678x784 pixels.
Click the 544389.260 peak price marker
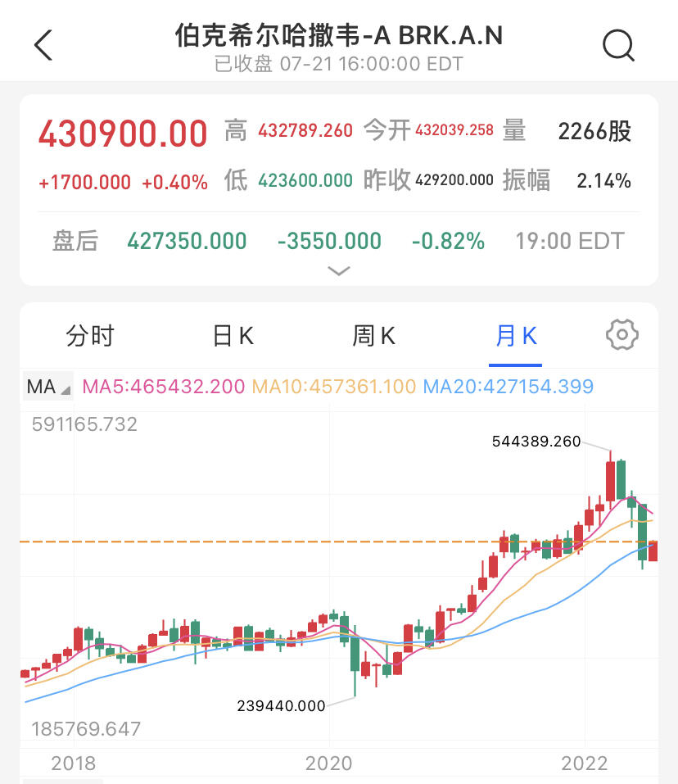click(x=536, y=441)
